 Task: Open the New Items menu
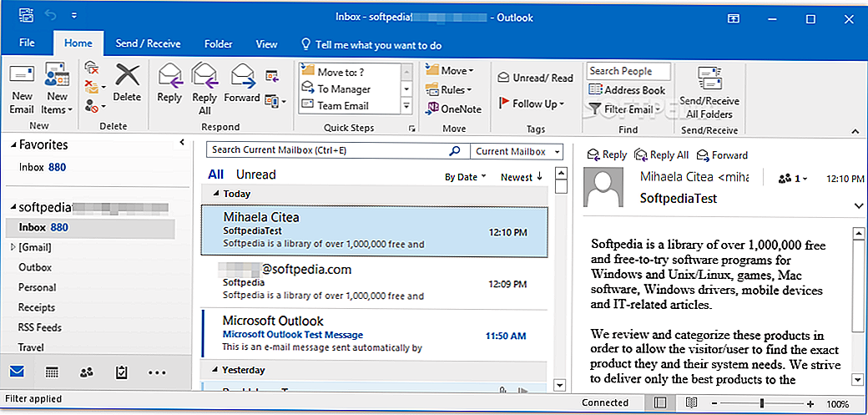(x=57, y=89)
